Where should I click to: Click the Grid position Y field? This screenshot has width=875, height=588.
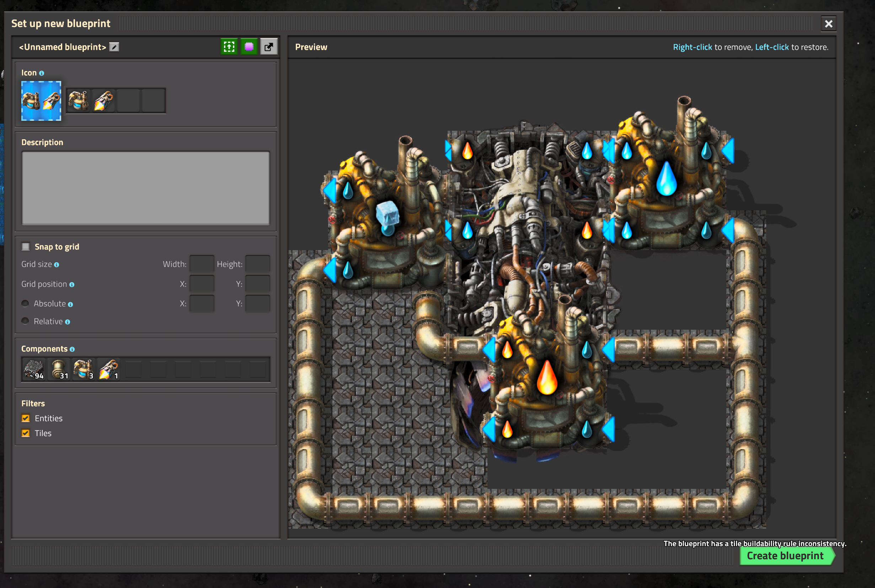point(258,284)
